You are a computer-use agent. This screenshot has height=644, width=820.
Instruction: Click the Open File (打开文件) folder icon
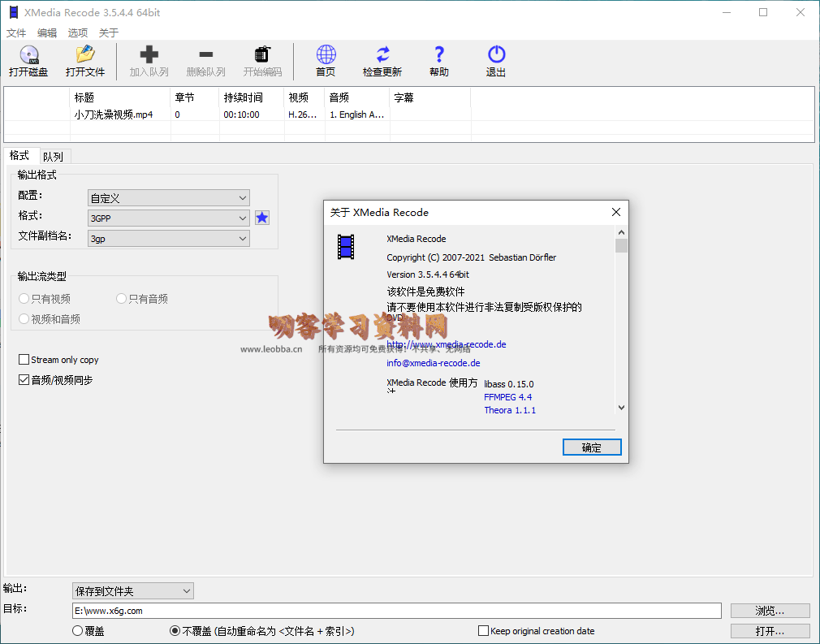[85, 55]
